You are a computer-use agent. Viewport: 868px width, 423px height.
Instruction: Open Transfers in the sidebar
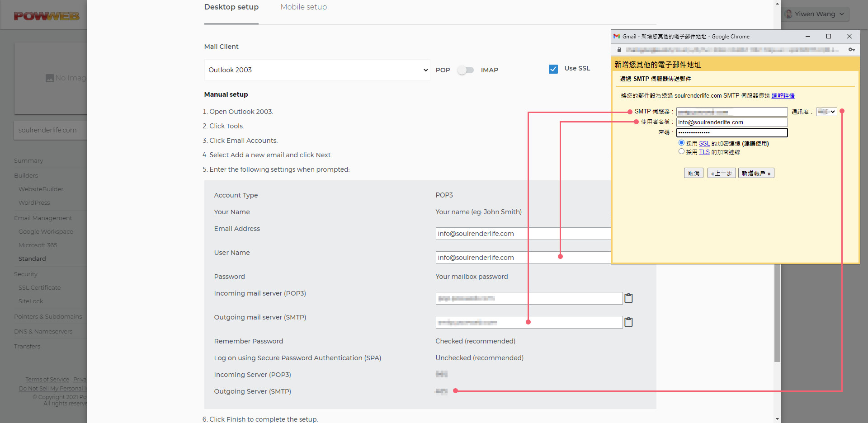click(27, 347)
